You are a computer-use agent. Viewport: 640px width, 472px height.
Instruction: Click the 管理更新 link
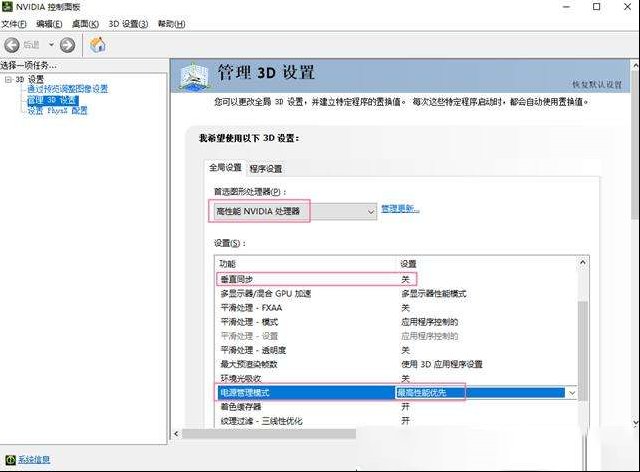point(400,209)
